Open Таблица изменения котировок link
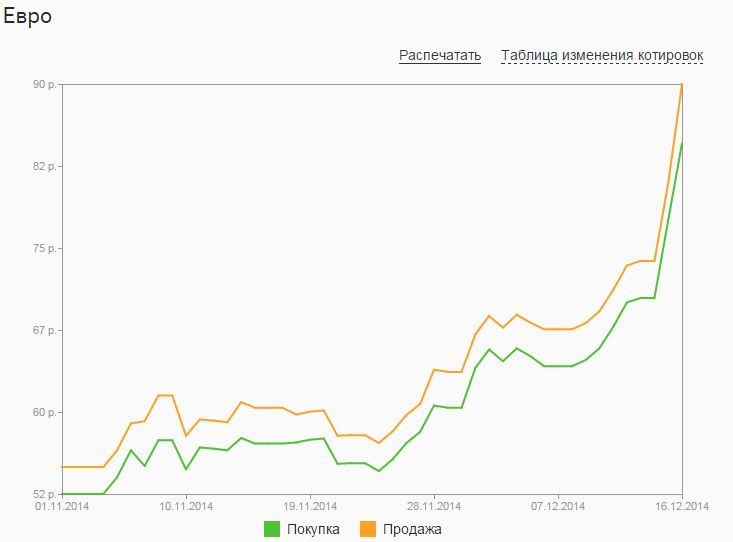Viewport: 733px width, 542px height. click(602, 55)
